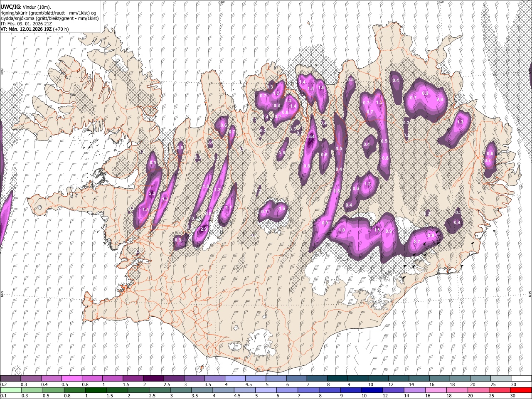Pick the darkest green lower swatch between 1 and 1.5
The height and width of the screenshot is (399, 532).
click(x=96, y=390)
